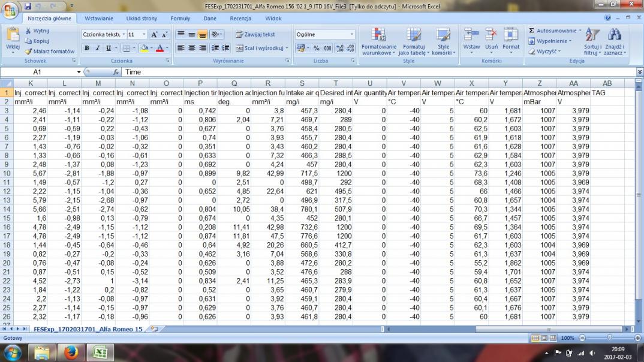Image resolution: width=644 pixels, height=362 pixels.
Task: Center text horizontally
Action: pyautogui.click(x=191, y=48)
